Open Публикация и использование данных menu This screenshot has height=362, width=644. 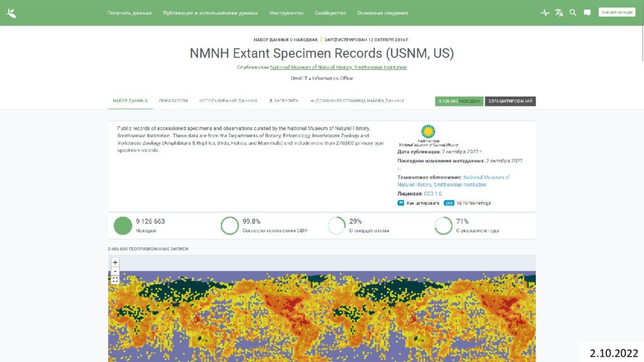pyautogui.click(x=210, y=13)
